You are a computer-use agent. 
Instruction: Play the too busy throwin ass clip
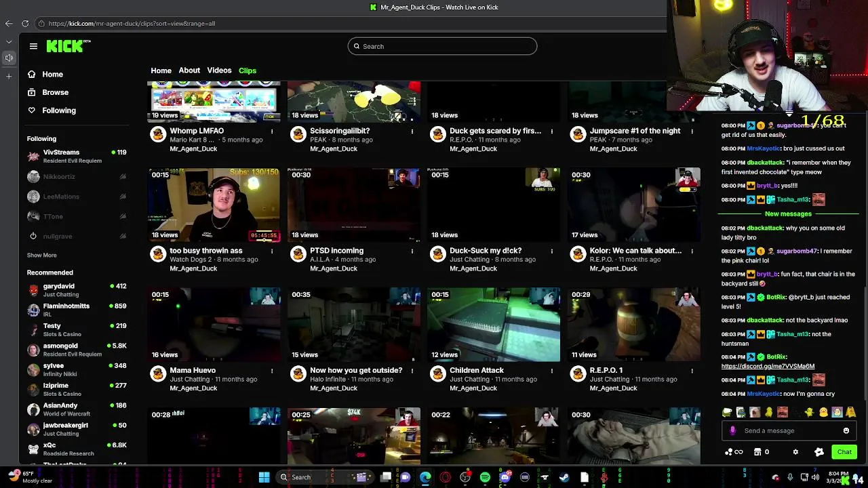214,205
